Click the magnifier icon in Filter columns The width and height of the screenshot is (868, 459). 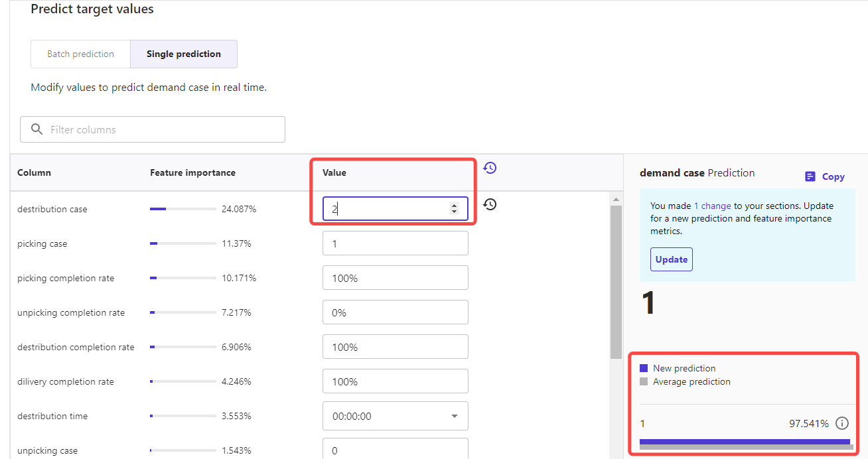pos(37,129)
